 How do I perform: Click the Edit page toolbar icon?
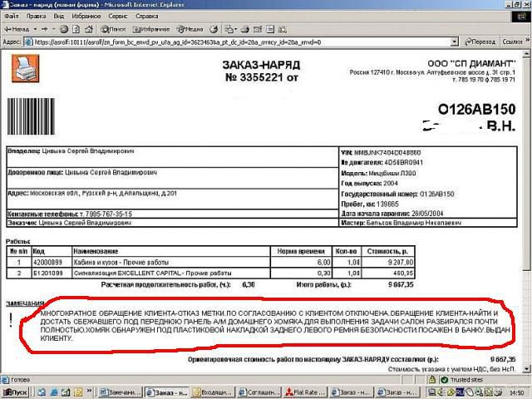click(x=258, y=30)
